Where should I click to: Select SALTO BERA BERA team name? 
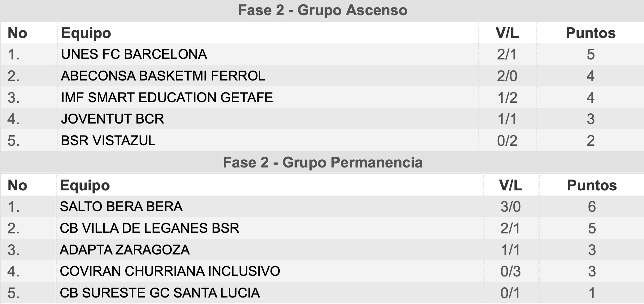(121, 206)
